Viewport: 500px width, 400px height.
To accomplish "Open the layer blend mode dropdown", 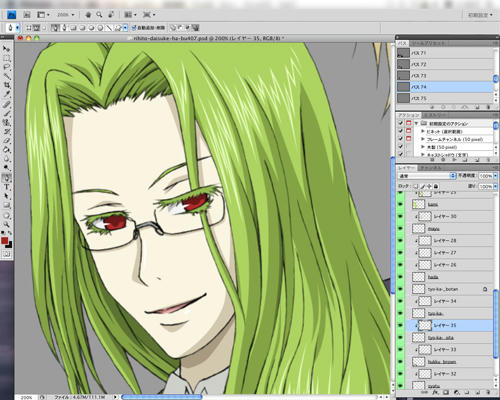I will tap(427, 176).
